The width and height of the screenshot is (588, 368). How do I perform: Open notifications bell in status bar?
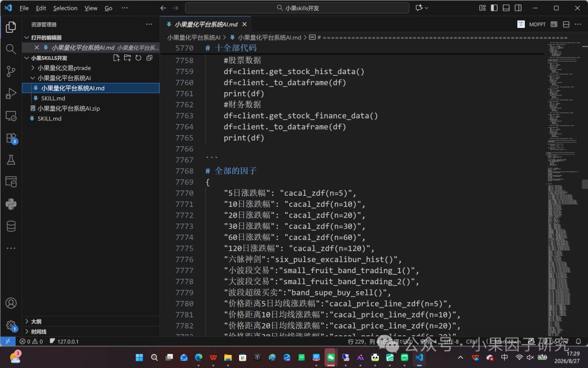point(578,341)
